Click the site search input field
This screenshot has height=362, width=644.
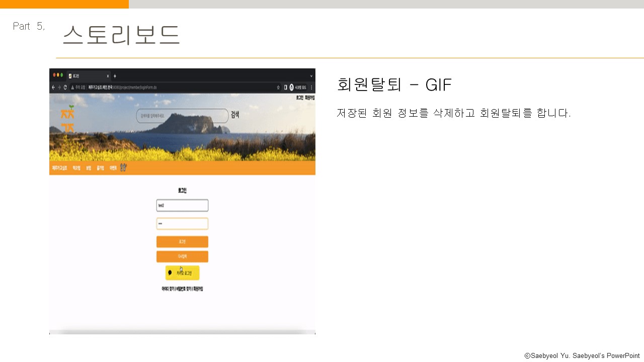[182, 116]
